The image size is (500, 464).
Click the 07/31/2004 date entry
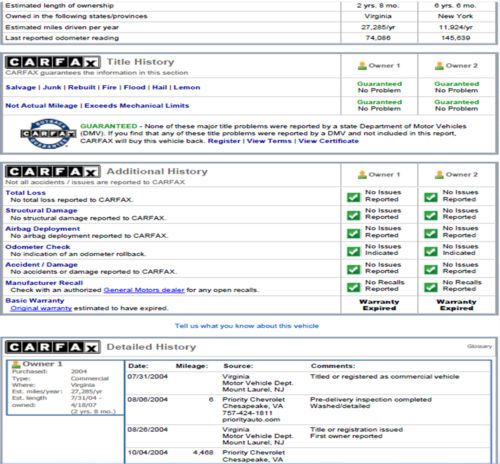pyautogui.click(x=147, y=377)
